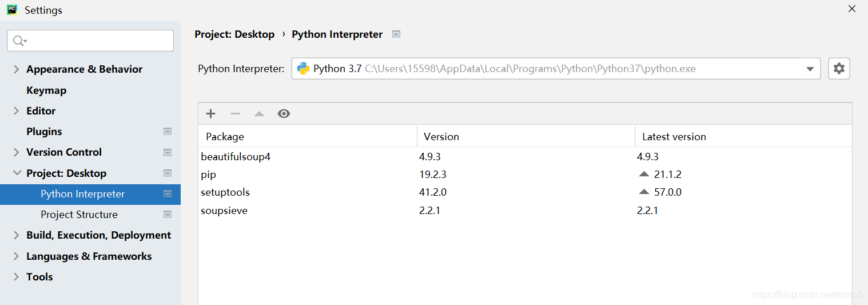Viewport: 868px width, 305px height.
Task: Toggle the show early releases eye icon
Action: [284, 113]
